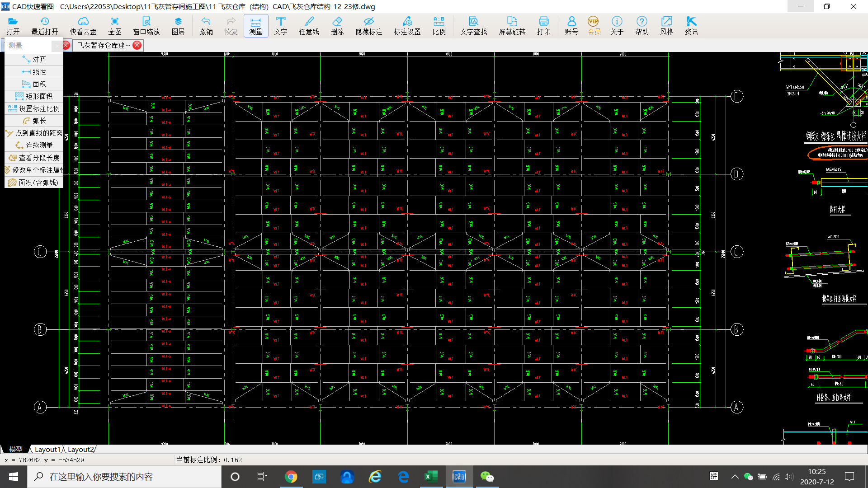This screenshot has height=488, width=868.
Task: Open the VIP 会员 membership page
Action: pyautogui.click(x=594, y=26)
